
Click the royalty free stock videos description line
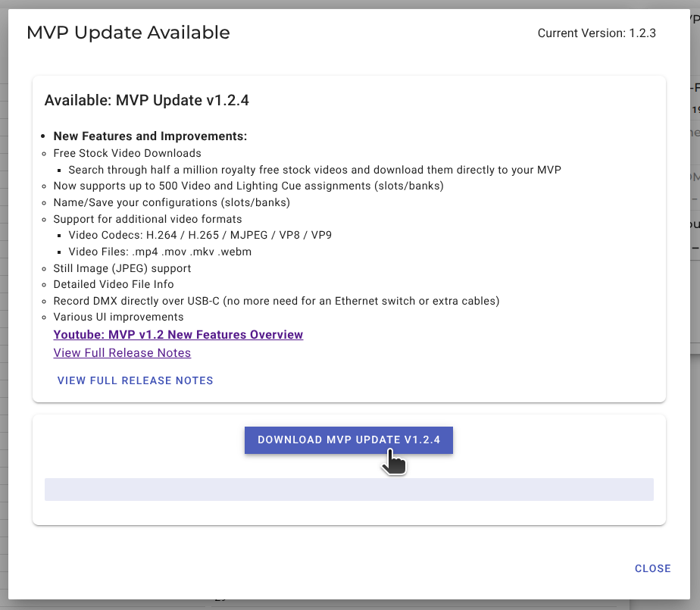(x=314, y=170)
